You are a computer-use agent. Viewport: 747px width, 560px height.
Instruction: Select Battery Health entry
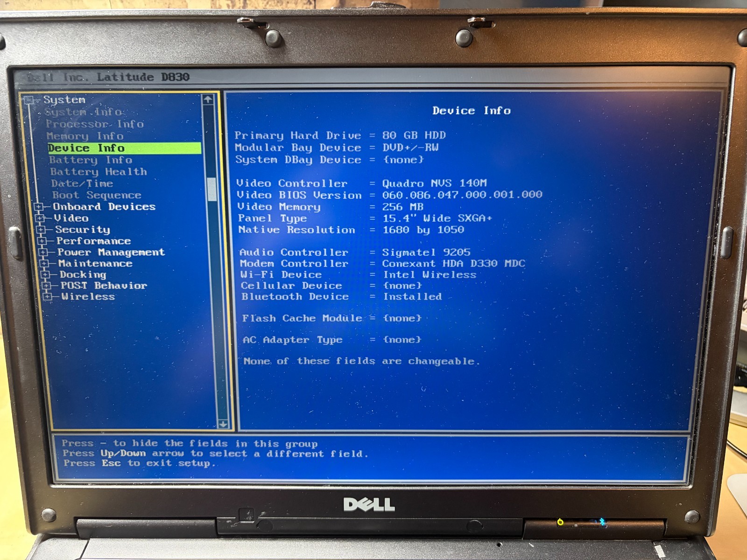click(99, 172)
